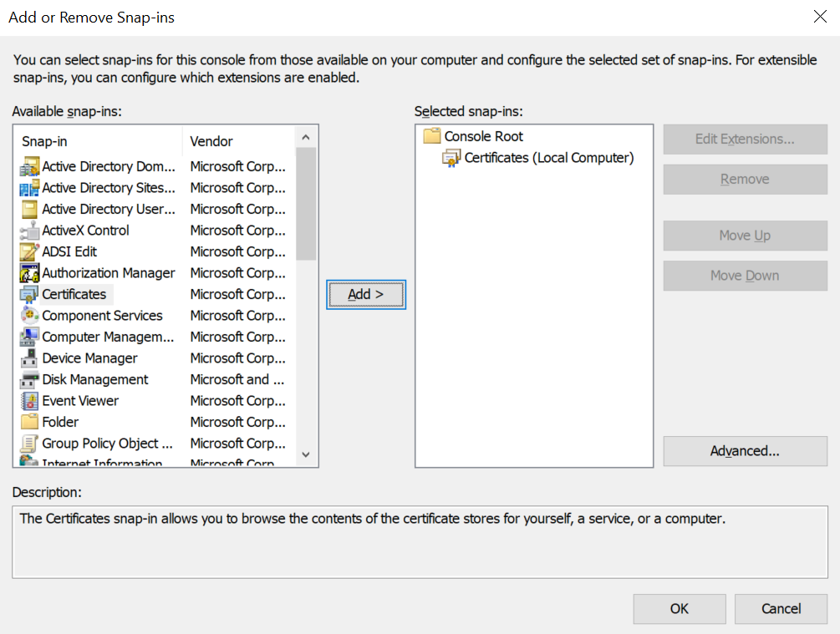
Task: Click the Group Policy Object icon
Action: [29, 444]
